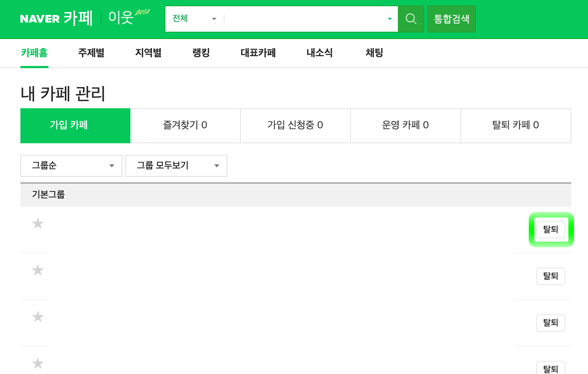
Task: Select the 가입 신청중 tab
Action: [x=295, y=125]
